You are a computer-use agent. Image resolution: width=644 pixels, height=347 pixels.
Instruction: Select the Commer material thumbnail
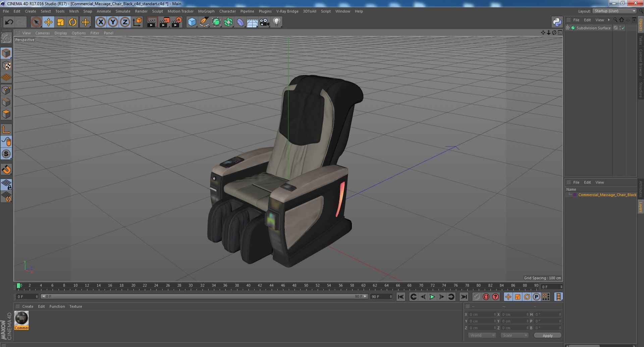(21, 320)
